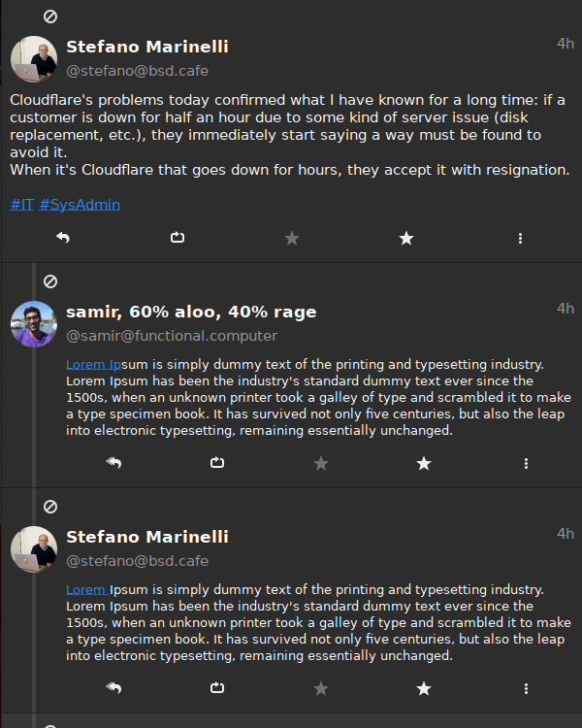Image resolution: width=582 pixels, height=728 pixels.
Task: Reply to samir's Lorem Ipsum post
Action: [113, 464]
